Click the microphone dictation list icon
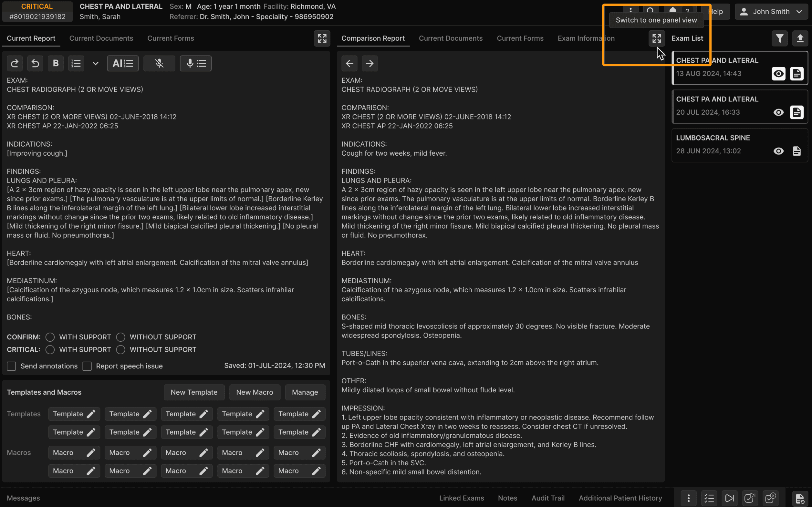This screenshot has height=507, width=812. [x=196, y=63]
